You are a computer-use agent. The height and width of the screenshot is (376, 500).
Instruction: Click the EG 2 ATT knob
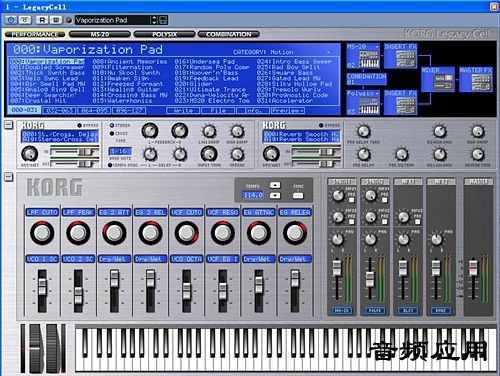point(114,233)
